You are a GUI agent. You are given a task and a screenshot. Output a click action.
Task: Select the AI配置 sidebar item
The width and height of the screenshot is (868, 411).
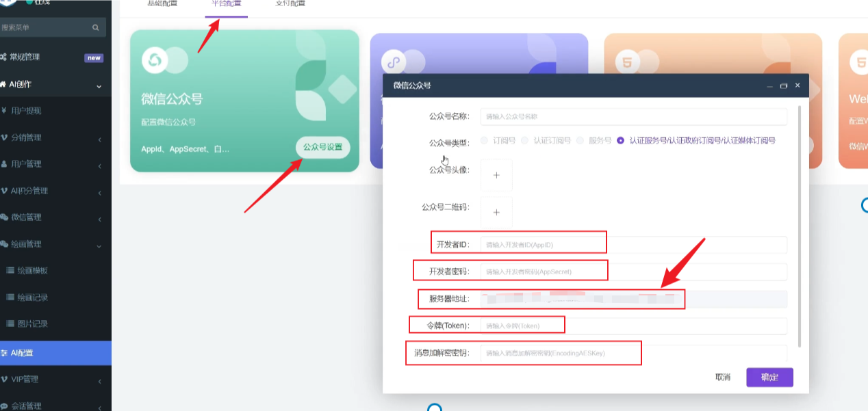(x=55, y=354)
